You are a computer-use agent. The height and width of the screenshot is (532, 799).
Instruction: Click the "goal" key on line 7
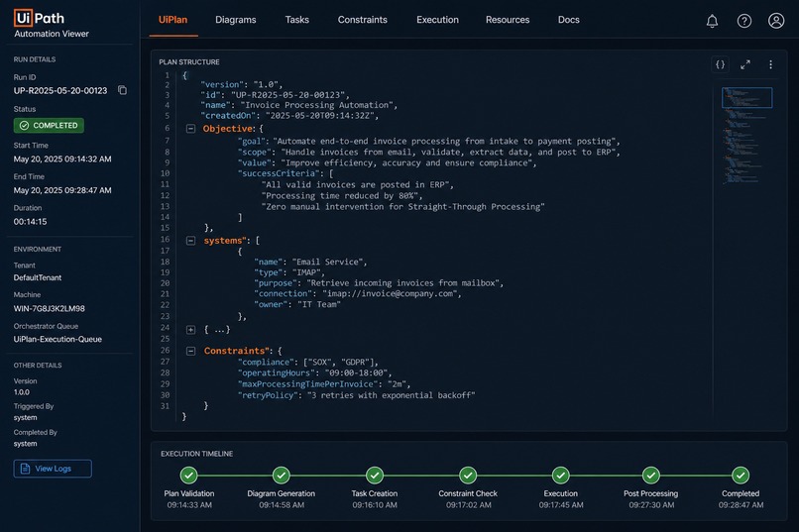[252, 141]
